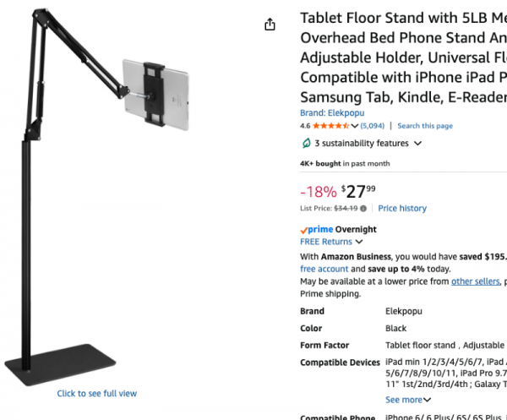The image size is (507, 420).
Task: Click to see full view link
Action: 96,394
